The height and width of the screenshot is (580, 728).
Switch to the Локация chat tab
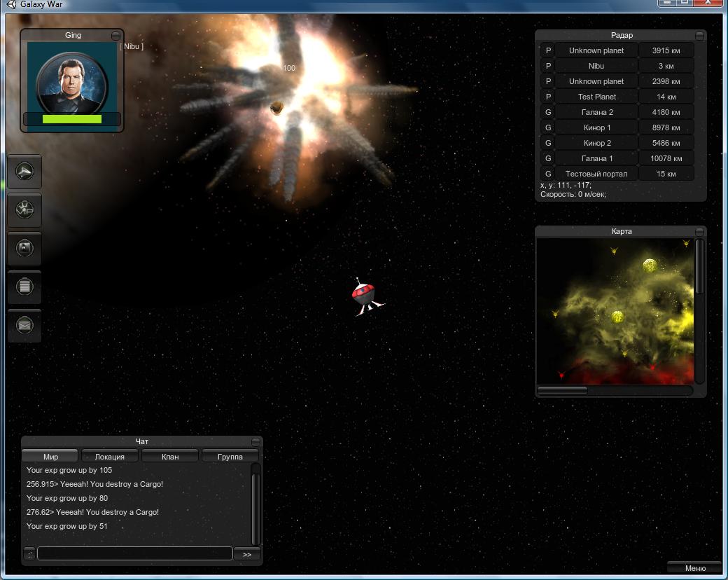click(x=110, y=457)
